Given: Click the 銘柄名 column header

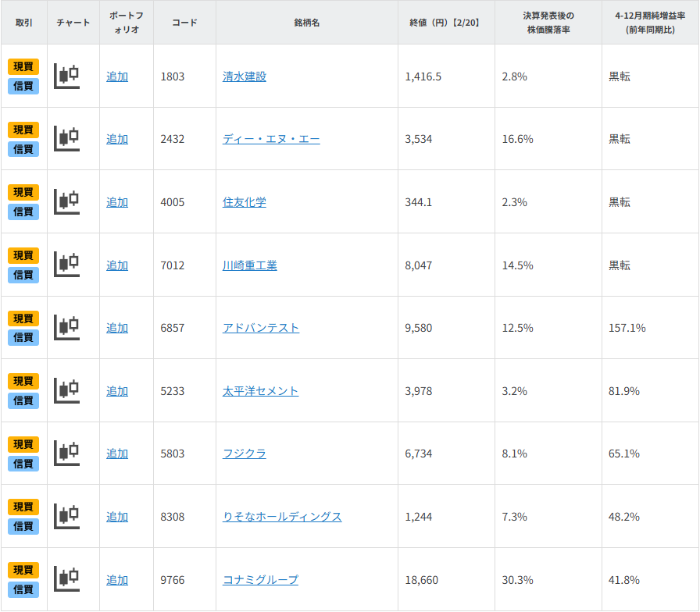Looking at the screenshot, I should (306, 23).
